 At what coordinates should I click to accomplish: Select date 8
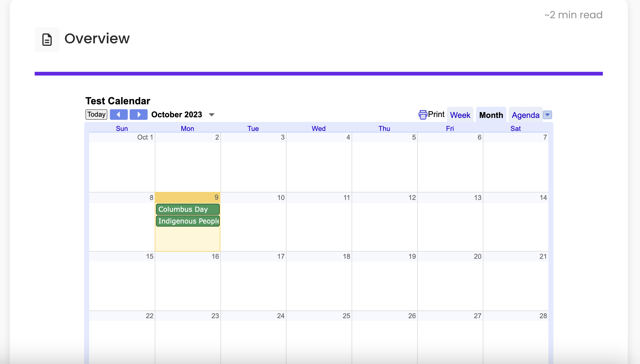click(152, 198)
